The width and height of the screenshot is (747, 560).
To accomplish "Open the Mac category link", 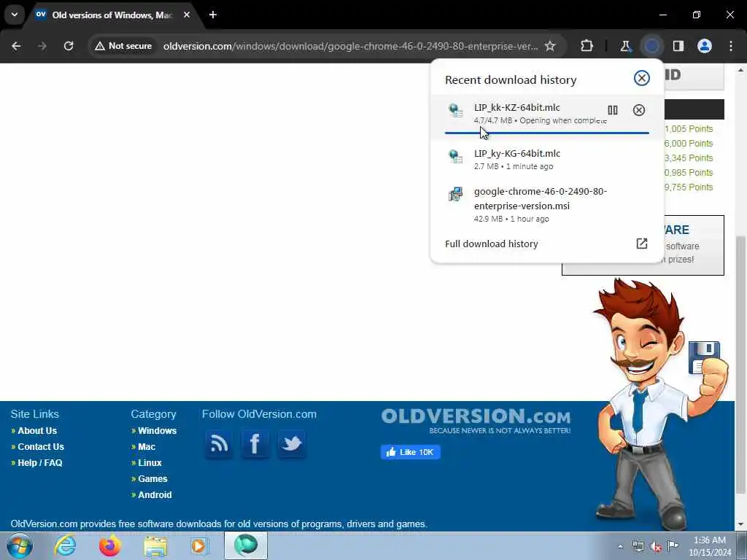I will click(147, 447).
